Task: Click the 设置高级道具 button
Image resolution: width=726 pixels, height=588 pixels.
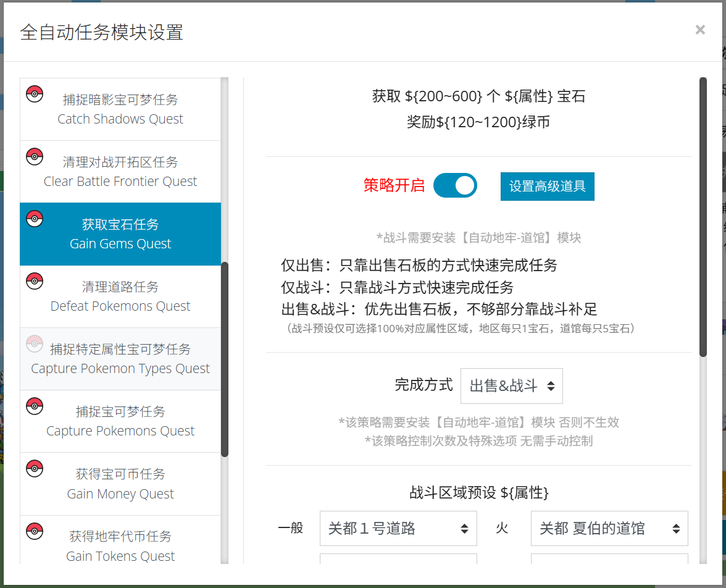Action: point(547,186)
